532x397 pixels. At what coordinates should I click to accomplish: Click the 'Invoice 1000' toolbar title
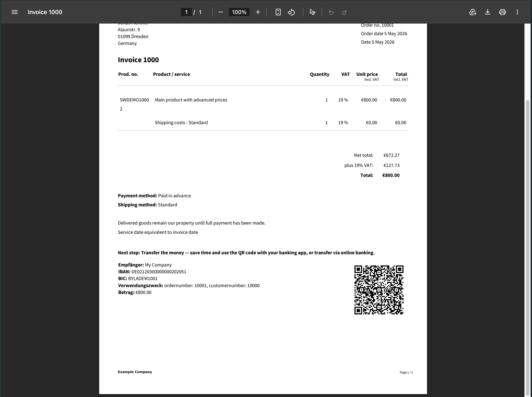point(45,12)
